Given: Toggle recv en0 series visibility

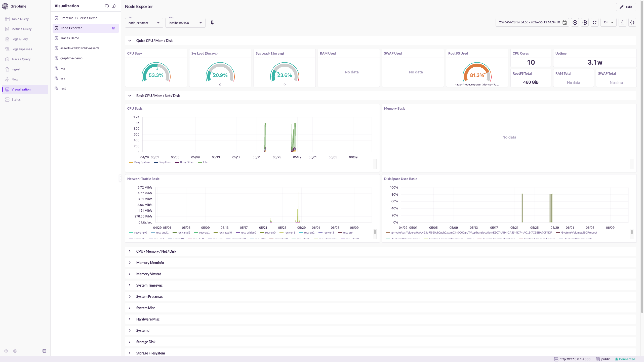Looking at the screenshot, I should pyautogui.click(x=268, y=233).
